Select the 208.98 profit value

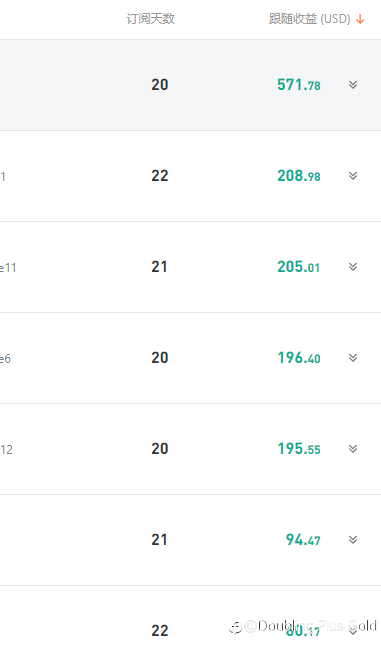(x=299, y=176)
